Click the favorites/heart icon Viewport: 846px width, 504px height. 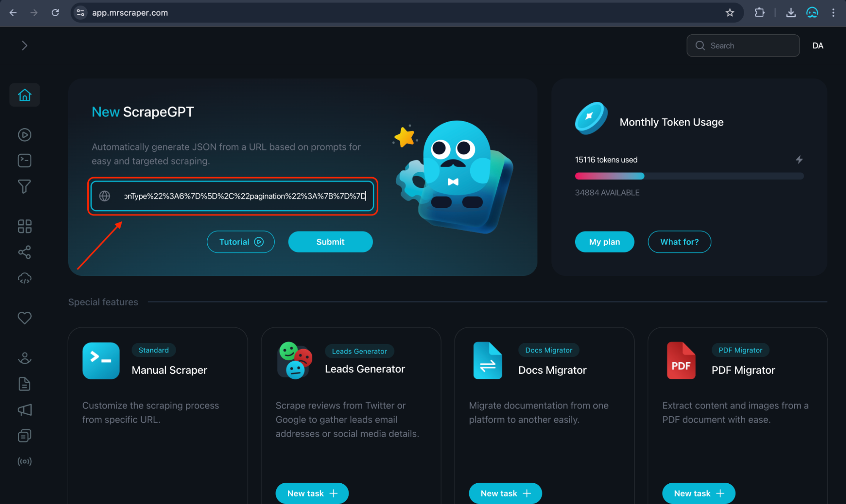tap(24, 318)
